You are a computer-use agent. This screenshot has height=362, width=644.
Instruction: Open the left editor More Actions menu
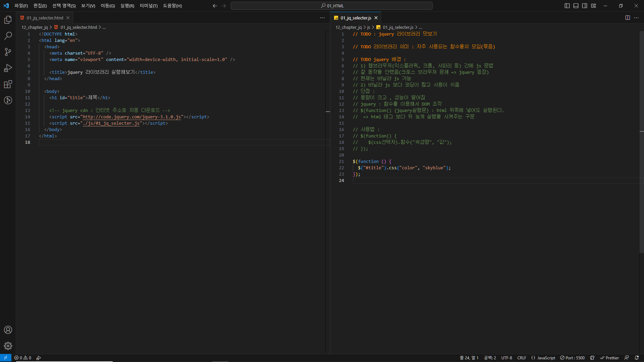click(x=322, y=18)
